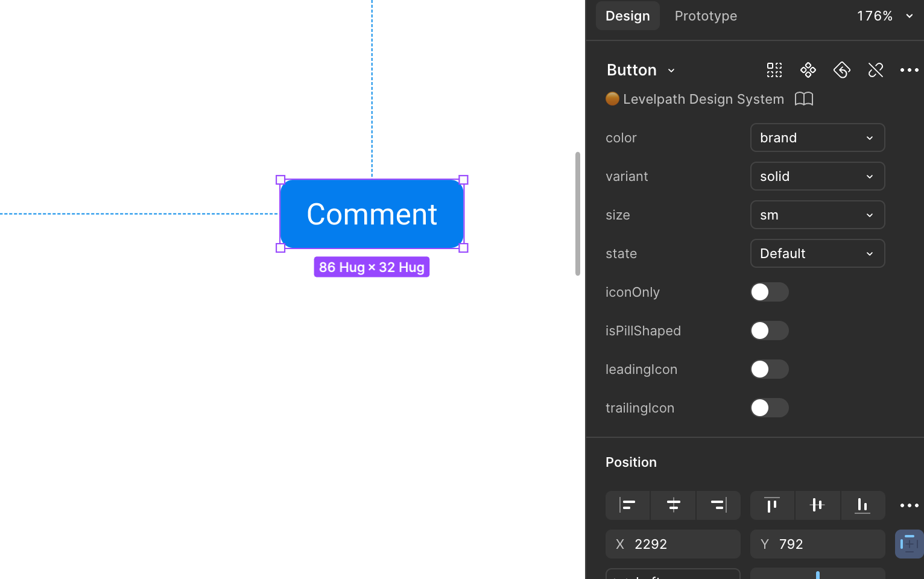This screenshot has height=579, width=924.
Task: Toggle the iconOnly switch
Action: click(770, 292)
